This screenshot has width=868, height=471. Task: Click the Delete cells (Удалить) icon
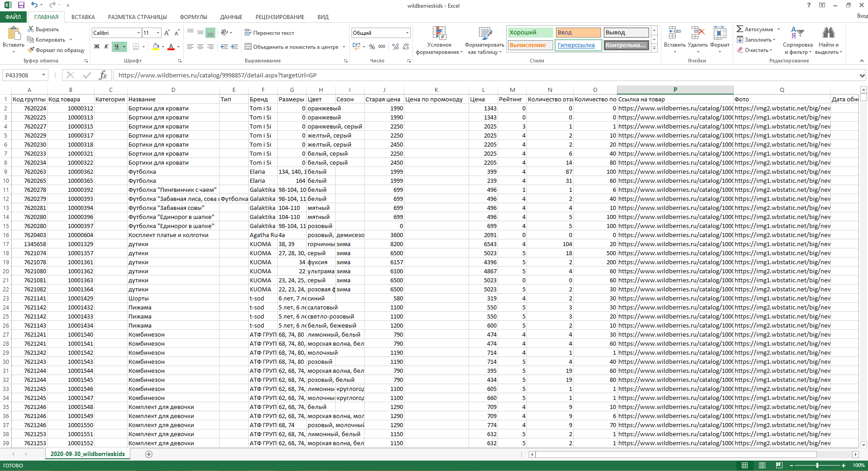[697, 33]
